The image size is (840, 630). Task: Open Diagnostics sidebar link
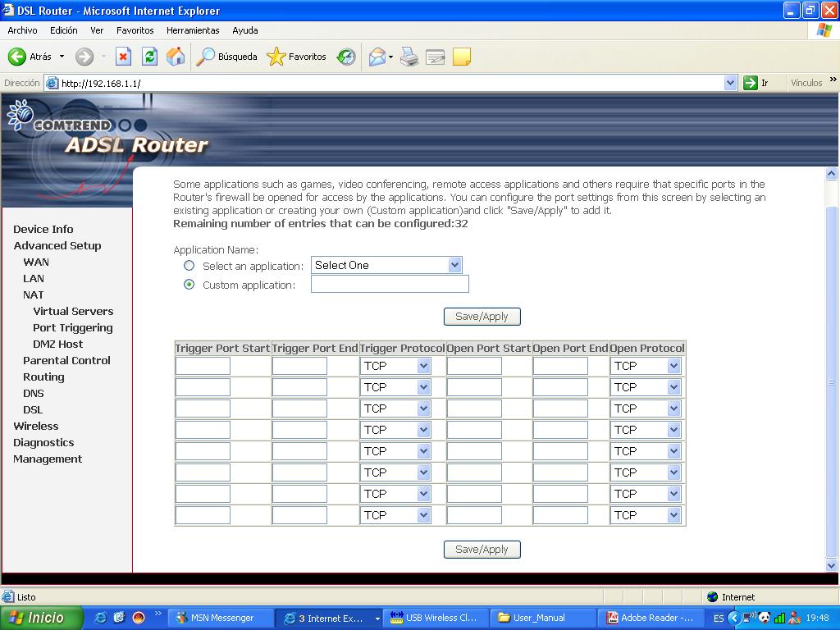[43, 443]
